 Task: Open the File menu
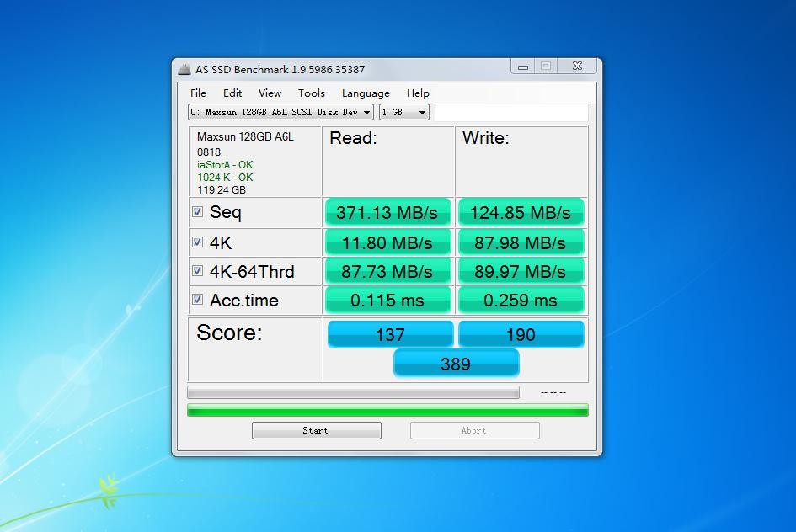198,93
